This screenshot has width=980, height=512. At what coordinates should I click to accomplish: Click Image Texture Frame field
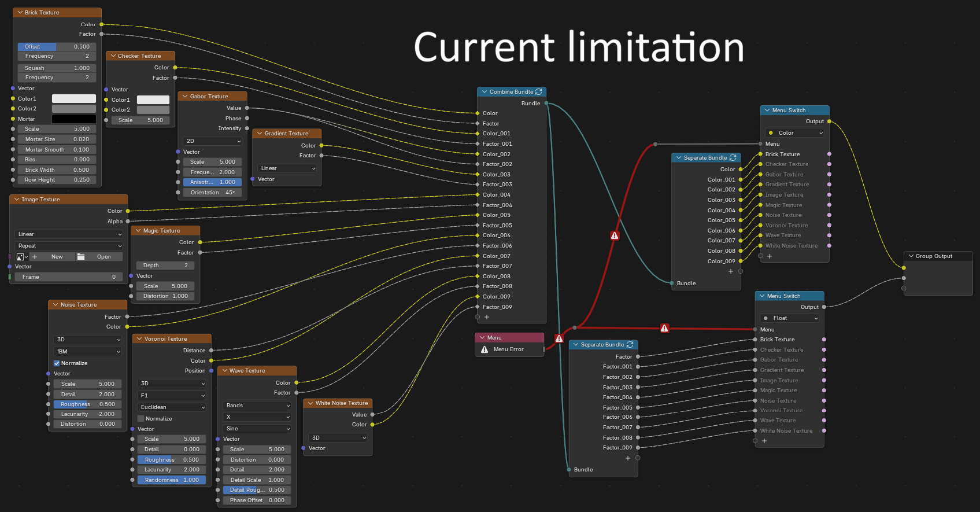click(69, 277)
